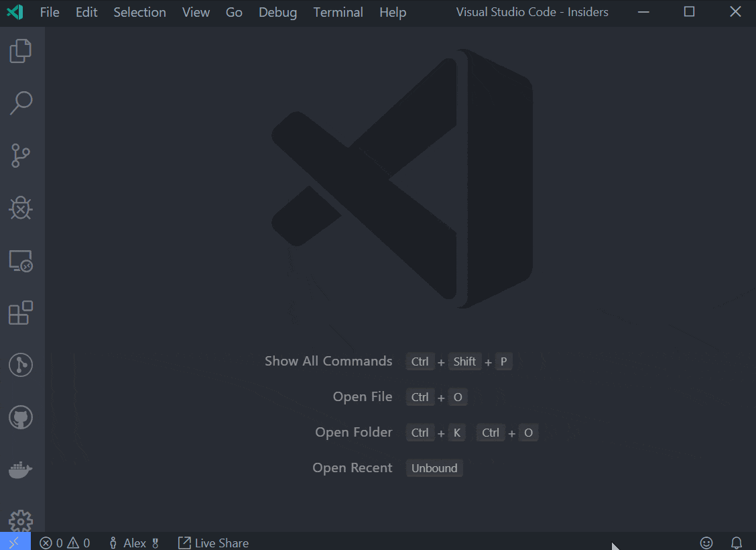Maximize the VS Code window
Image resolution: width=756 pixels, height=550 pixels.
coord(689,12)
